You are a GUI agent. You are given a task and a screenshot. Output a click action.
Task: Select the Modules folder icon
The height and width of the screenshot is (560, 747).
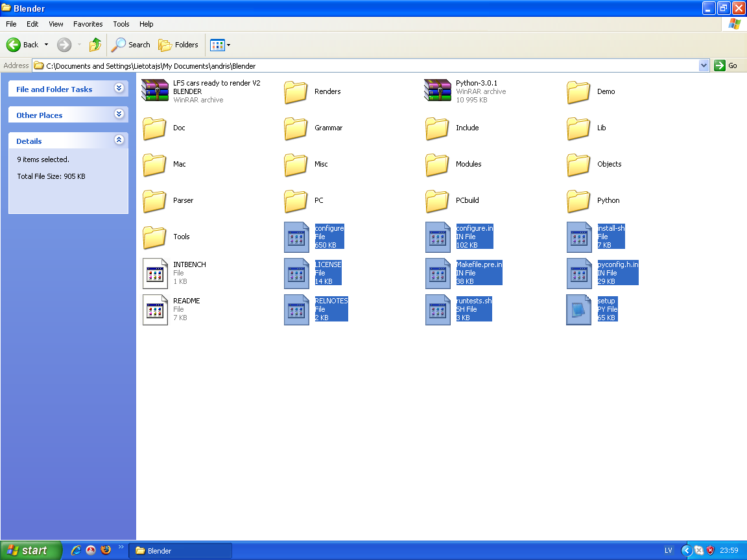tap(437, 164)
